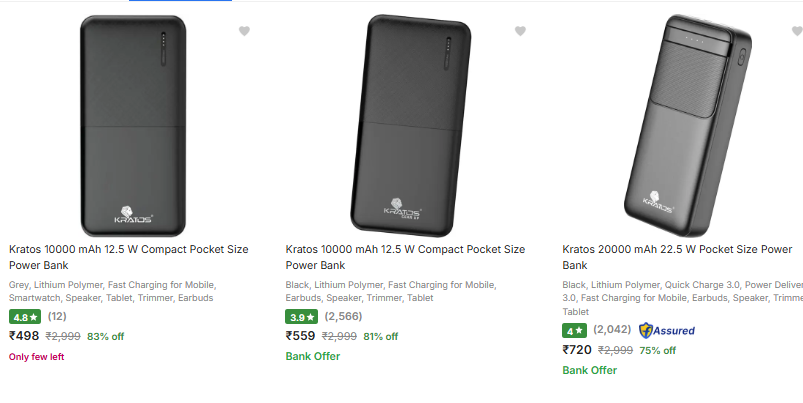Click the 4.8 star rating badge
The image size is (803, 403).
[24, 317]
